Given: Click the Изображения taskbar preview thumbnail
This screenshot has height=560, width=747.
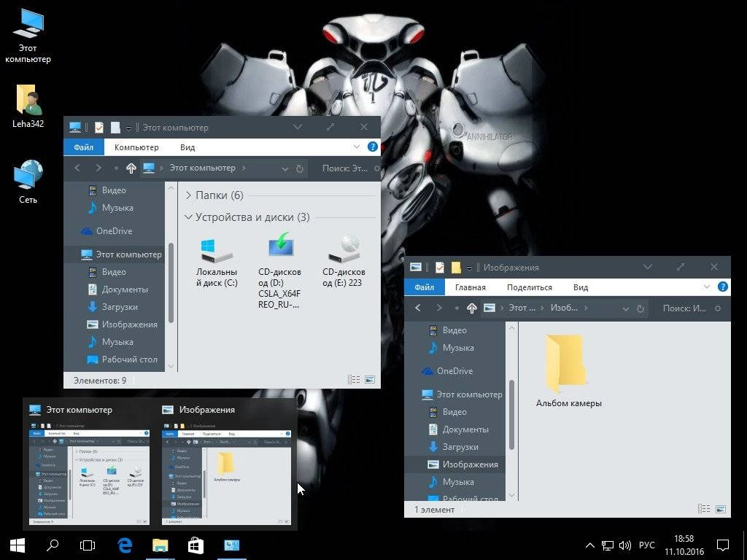Looking at the screenshot, I should coord(227,475).
